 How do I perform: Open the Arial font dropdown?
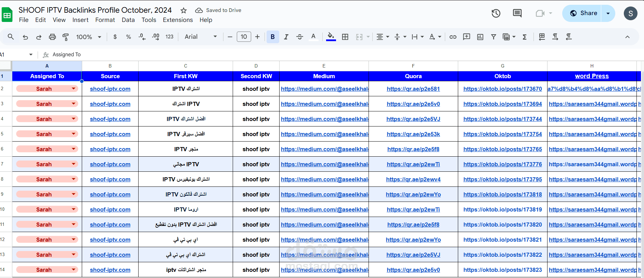pyautogui.click(x=201, y=37)
